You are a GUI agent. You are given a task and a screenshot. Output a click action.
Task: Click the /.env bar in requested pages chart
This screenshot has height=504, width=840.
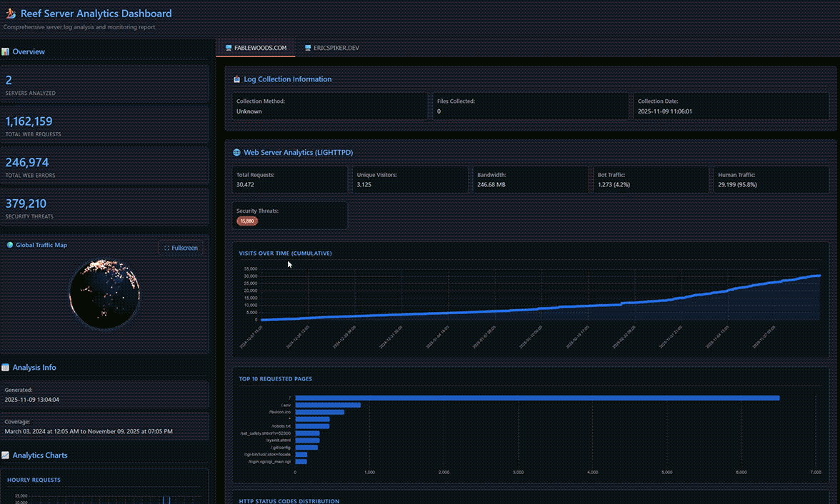coord(328,405)
